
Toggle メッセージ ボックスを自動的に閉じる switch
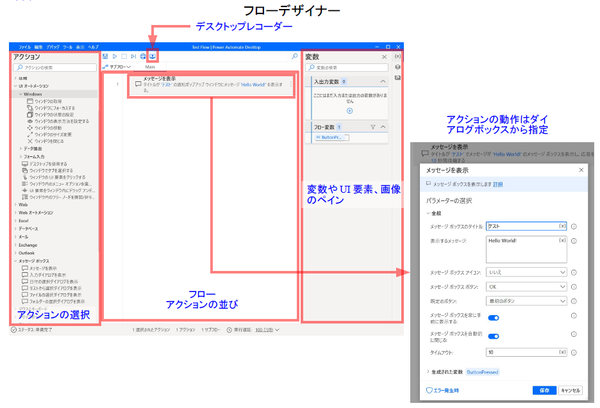coord(494,336)
